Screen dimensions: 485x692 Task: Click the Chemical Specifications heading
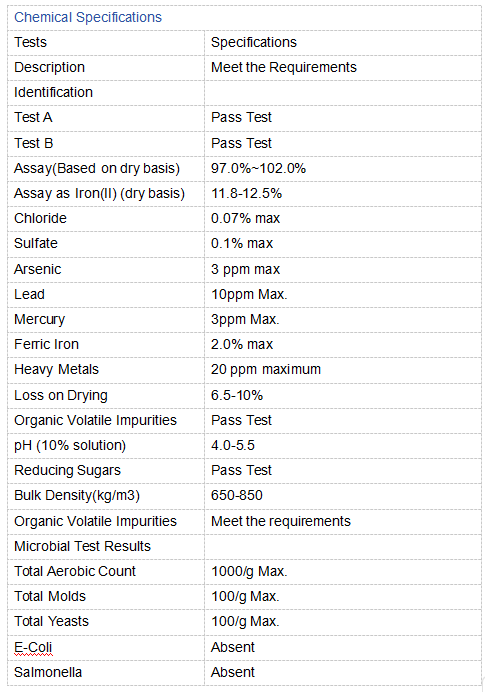[x=88, y=17]
